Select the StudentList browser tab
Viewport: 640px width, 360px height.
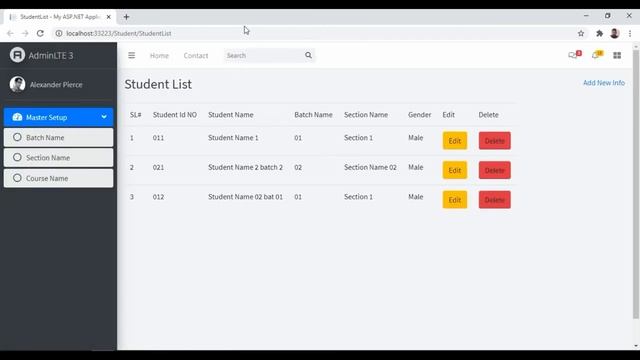point(59,17)
